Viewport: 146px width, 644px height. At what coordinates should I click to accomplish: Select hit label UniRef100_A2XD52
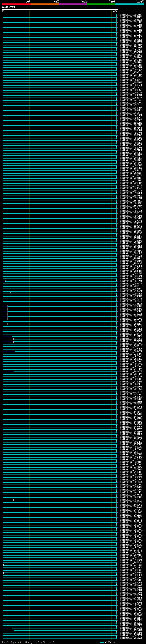point(131,90)
